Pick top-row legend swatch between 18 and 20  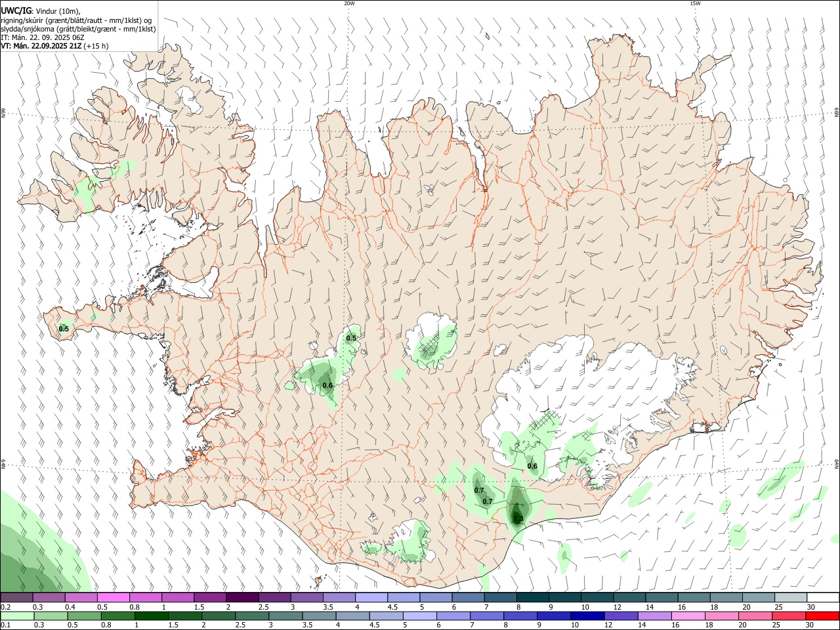(x=726, y=597)
